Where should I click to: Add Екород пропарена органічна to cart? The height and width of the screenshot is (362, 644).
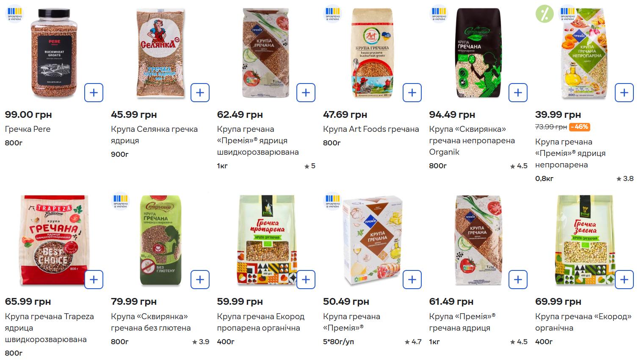coord(306,280)
